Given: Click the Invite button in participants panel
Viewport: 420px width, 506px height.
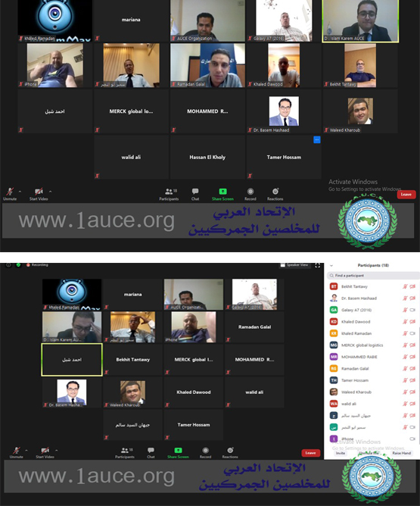Looking at the screenshot, I should (341, 453).
